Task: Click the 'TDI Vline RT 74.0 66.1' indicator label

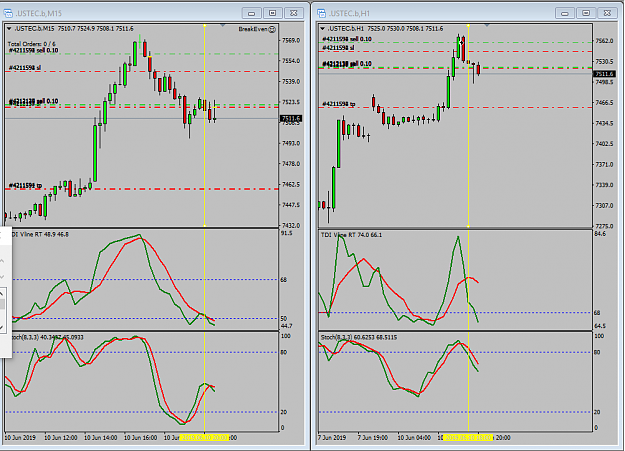Action: 351,235
